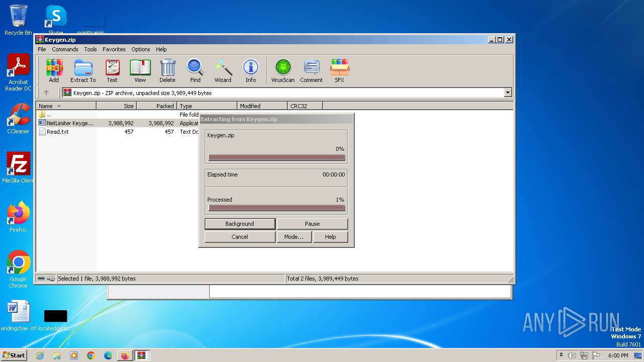
Task: Open the Help menu
Action: [x=161, y=49]
